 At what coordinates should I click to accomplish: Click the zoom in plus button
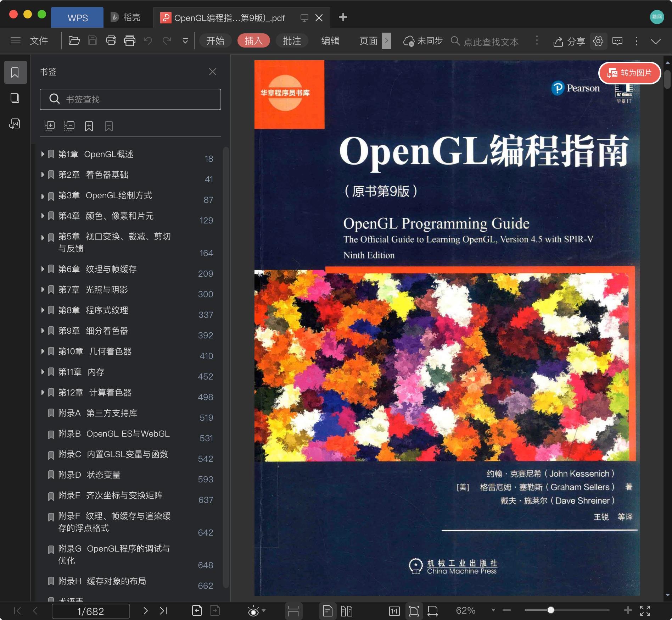(628, 610)
